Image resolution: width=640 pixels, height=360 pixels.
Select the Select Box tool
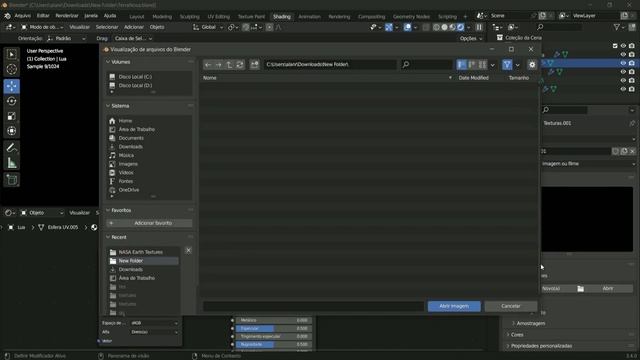click(x=11, y=54)
